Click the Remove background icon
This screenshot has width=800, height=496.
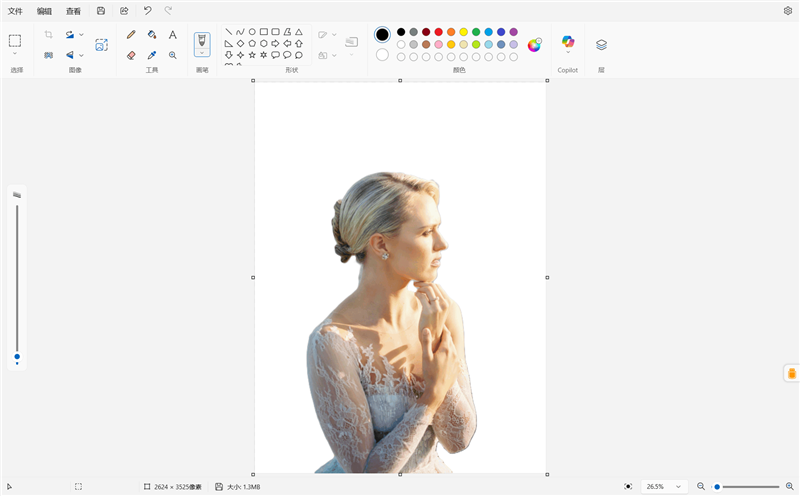click(x=102, y=45)
